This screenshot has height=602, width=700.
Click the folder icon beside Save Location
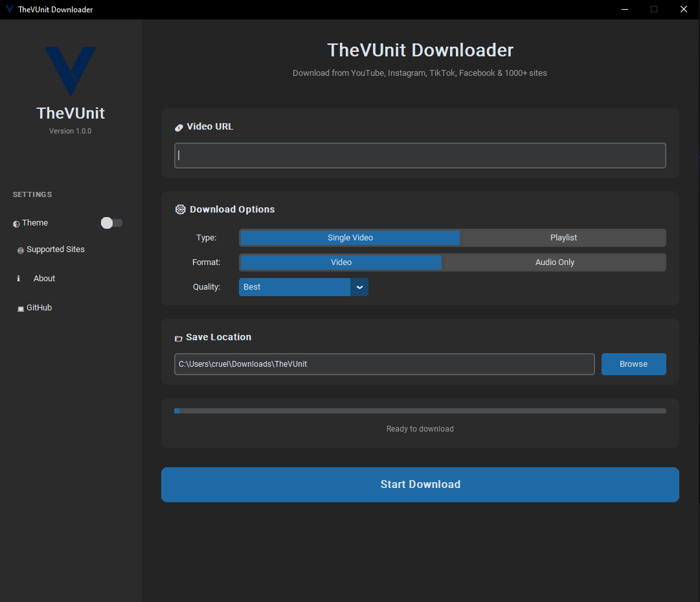[x=179, y=338]
